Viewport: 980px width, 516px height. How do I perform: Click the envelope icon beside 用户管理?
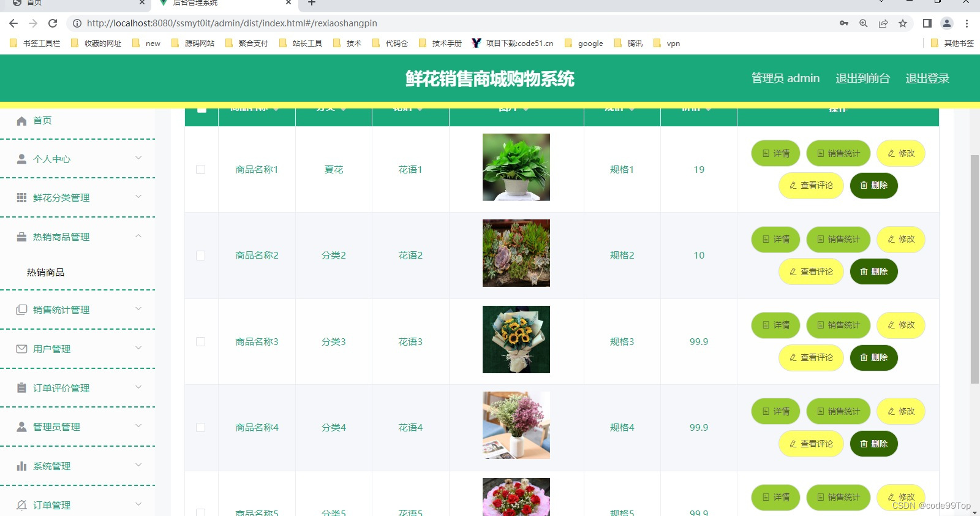(21, 349)
